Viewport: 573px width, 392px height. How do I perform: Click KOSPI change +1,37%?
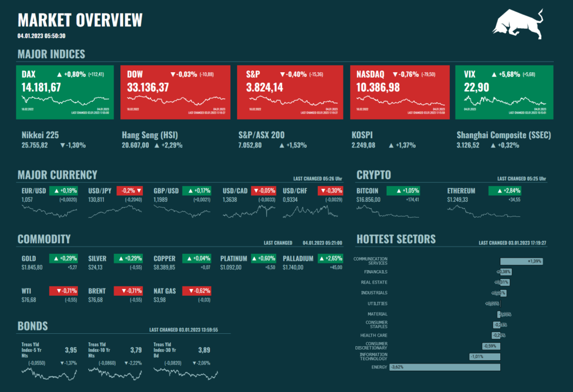[402, 145]
